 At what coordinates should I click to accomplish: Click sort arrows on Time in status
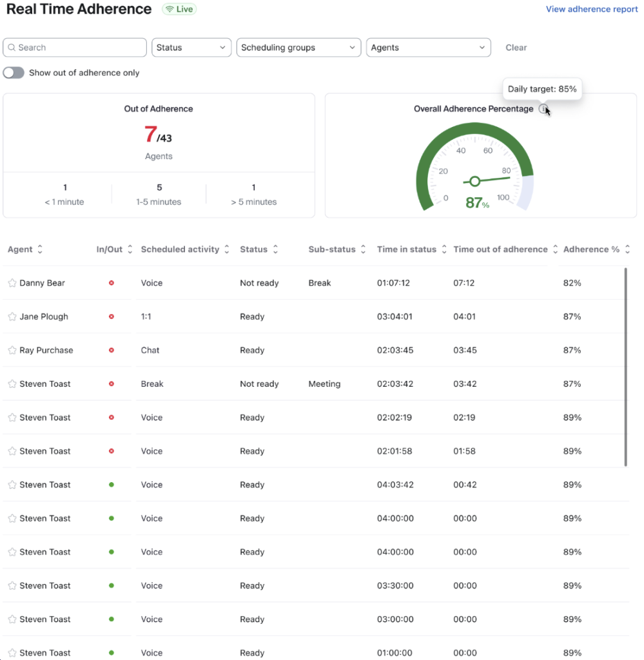[444, 249]
